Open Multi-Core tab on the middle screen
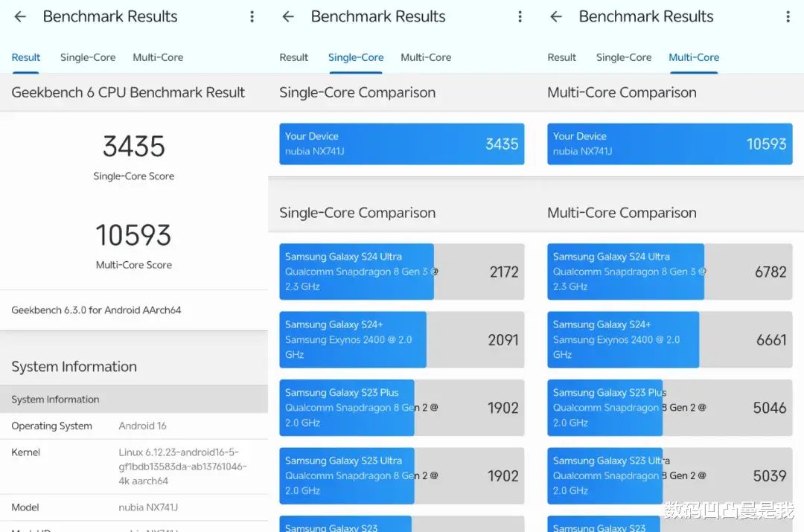 coord(426,57)
